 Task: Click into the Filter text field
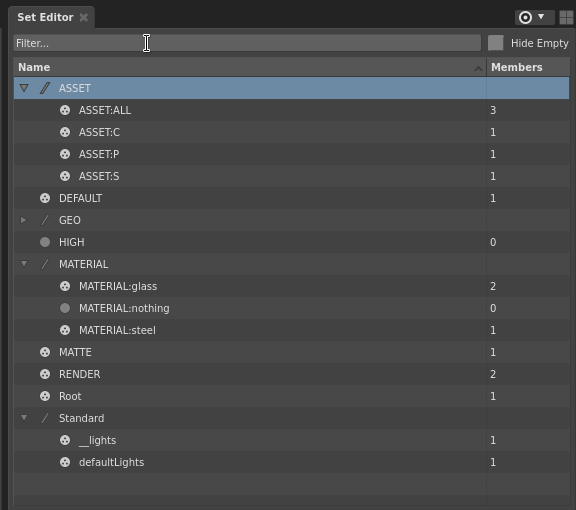click(247, 43)
